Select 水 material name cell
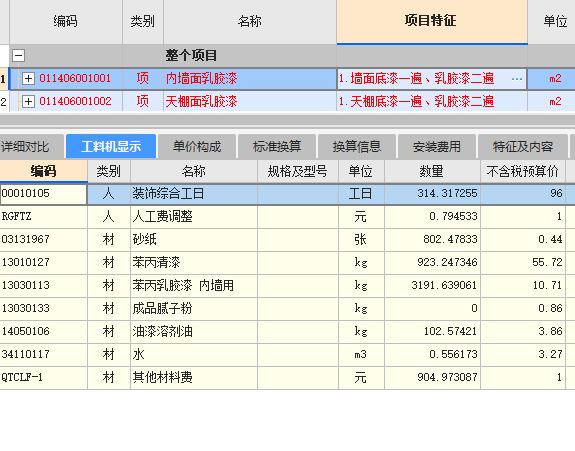 pyautogui.click(x=194, y=355)
